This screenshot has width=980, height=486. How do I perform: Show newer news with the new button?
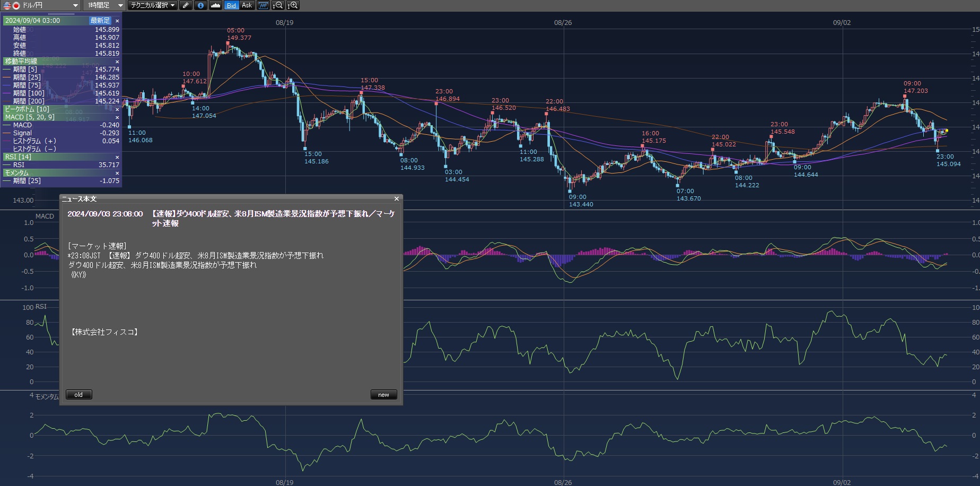coord(383,395)
